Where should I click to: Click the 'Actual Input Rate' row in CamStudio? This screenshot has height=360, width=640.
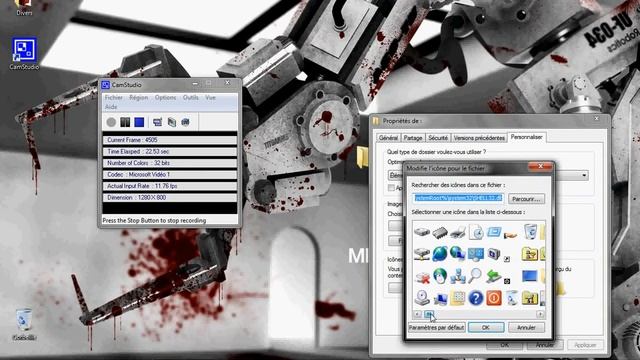(x=169, y=186)
